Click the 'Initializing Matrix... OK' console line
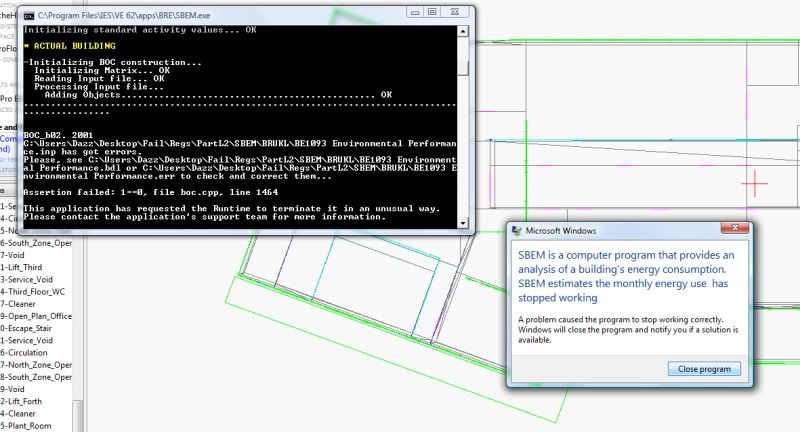This screenshot has height=432, width=800. coord(102,70)
